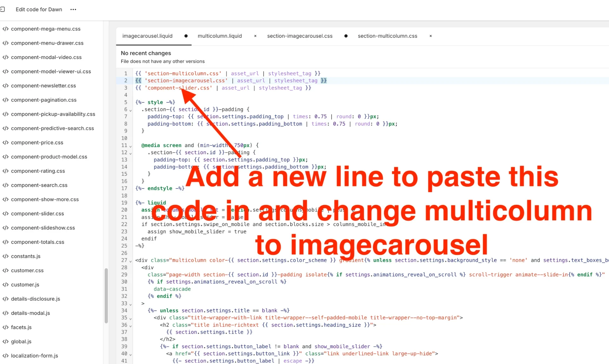Select component-slideshow.css in the file list
Screen dimensions: 609x364
point(43,228)
